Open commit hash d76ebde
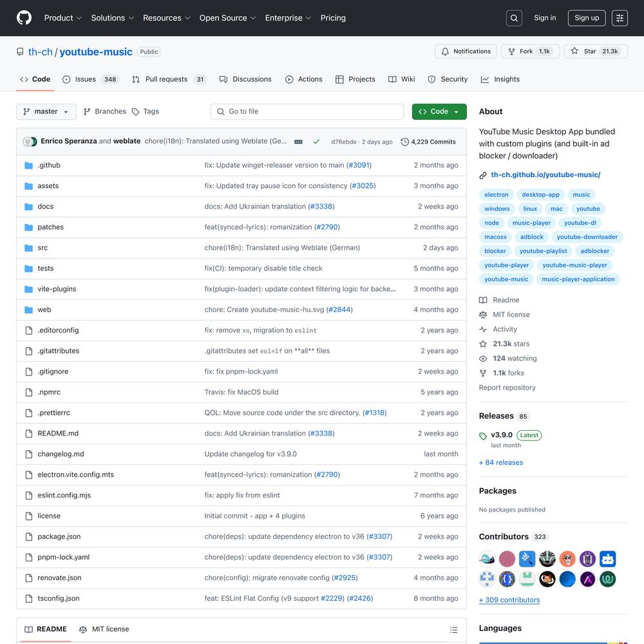 pyautogui.click(x=344, y=142)
